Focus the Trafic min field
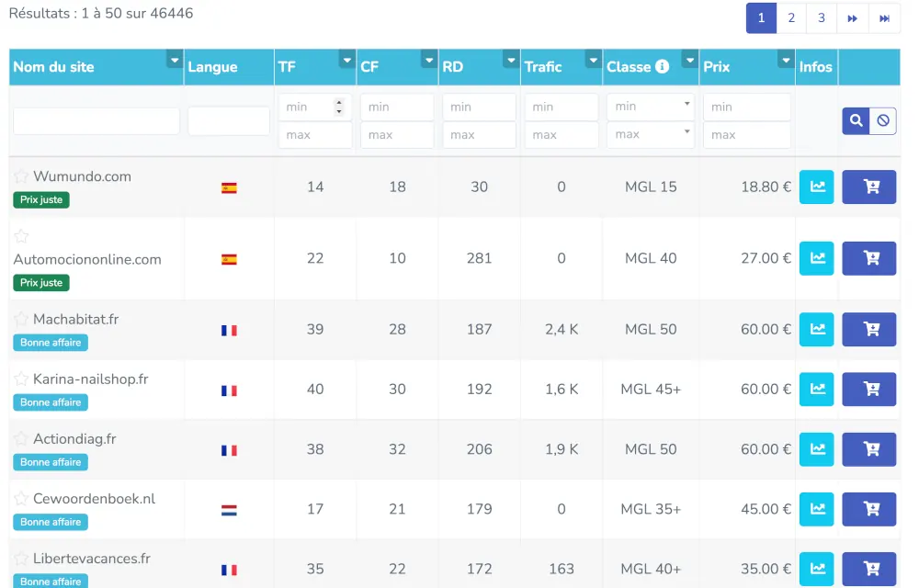The width and height of the screenshot is (919, 588). point(562,107)
